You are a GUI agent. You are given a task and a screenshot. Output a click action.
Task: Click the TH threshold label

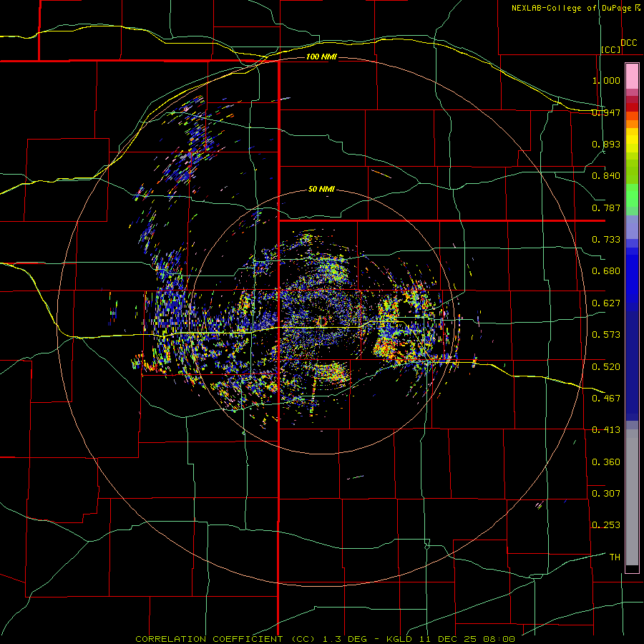pos(615,557)
